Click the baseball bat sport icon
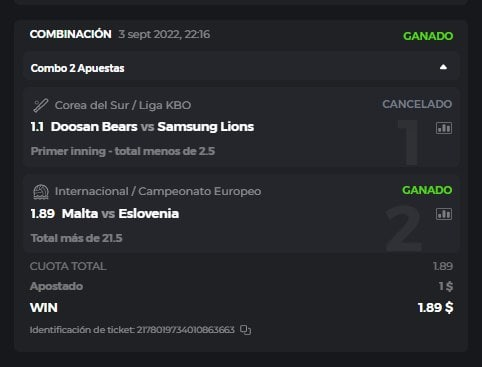 [41, 105]
